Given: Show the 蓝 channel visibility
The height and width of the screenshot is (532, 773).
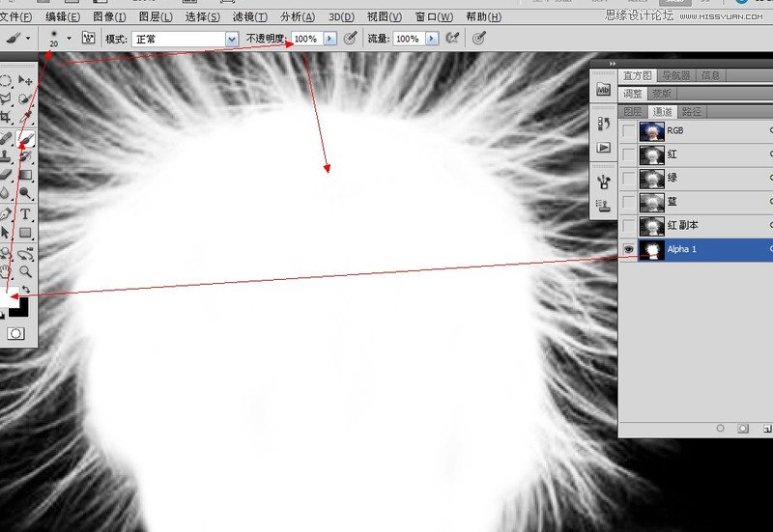Looking at the screenshot, I should click(x=629, y=202).
